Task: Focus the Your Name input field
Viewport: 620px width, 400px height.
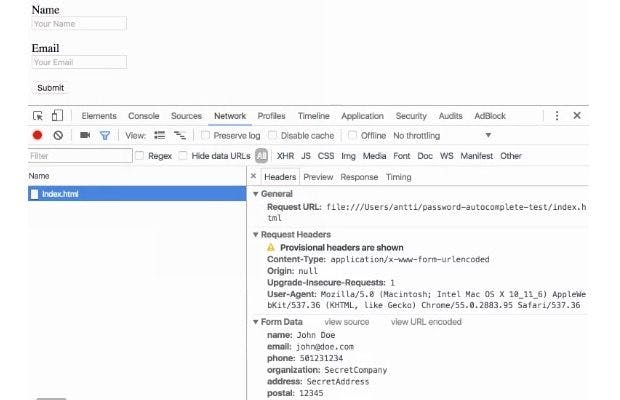Action: (x=79, y=24)
